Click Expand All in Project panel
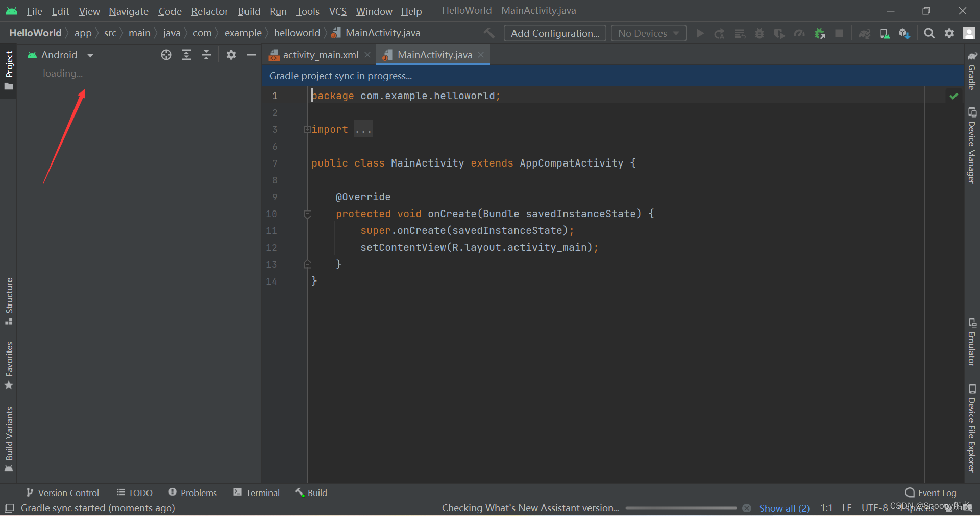This screenshot has width=980, height=516. tap(186, 55)
